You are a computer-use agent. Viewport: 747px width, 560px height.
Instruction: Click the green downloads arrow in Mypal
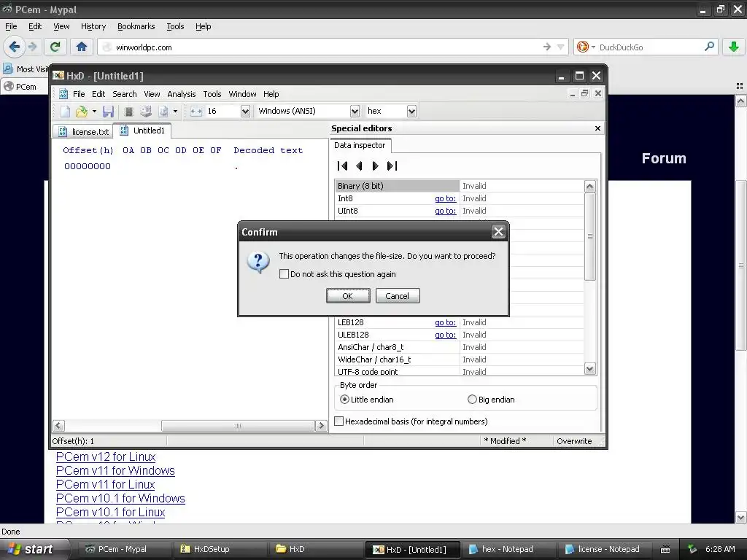(x=734, y=47)
